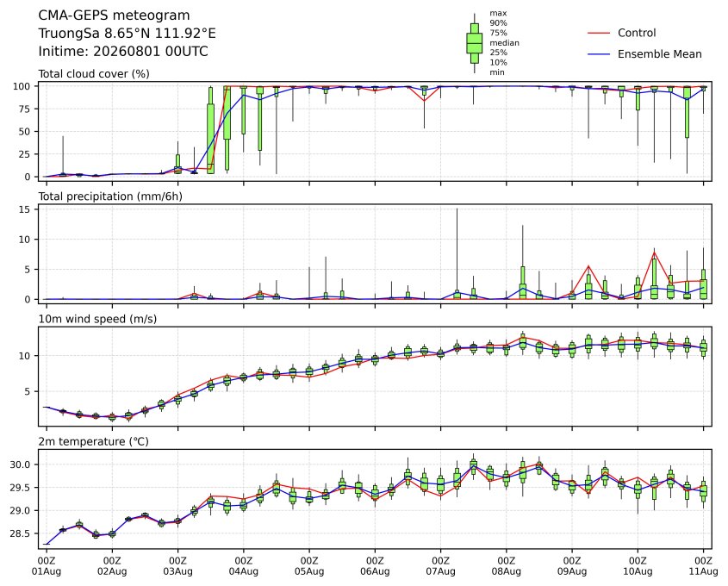
Task: Click 'Total cloud cover (%)' panel title
Action: click(94, 74)
